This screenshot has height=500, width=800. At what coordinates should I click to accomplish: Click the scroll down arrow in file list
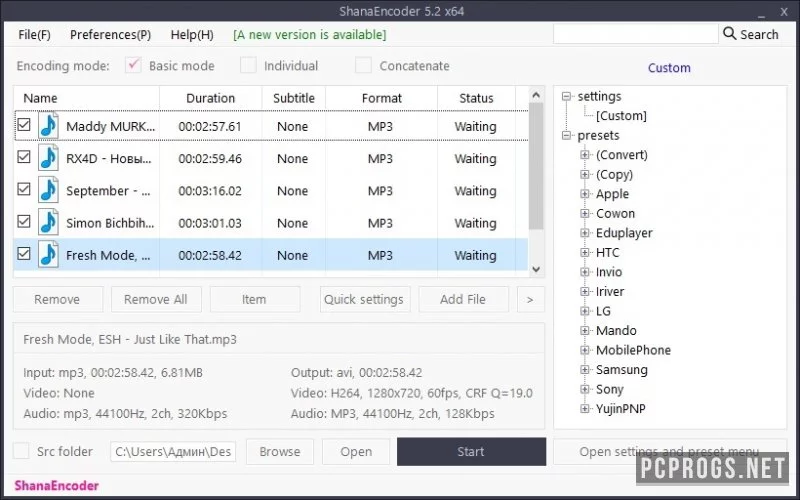536,269
